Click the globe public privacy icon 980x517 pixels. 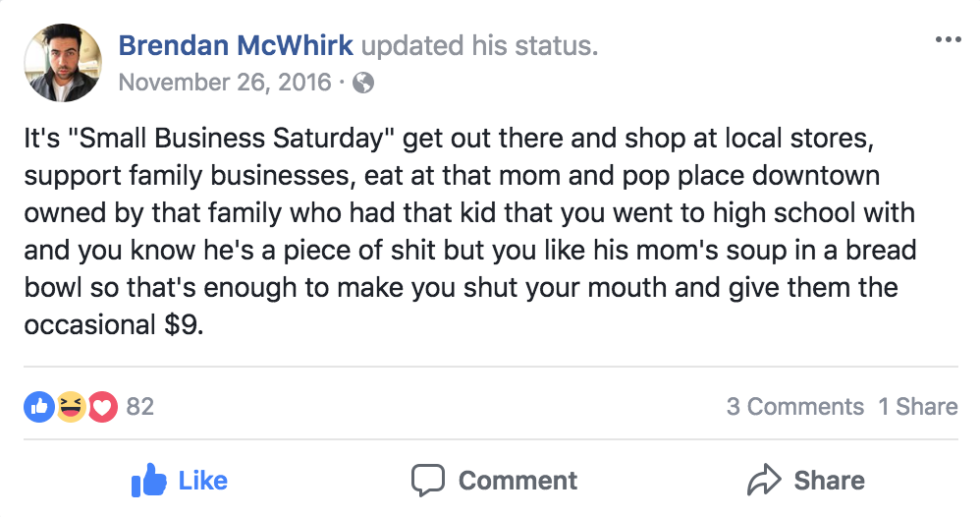click(363, 83)
